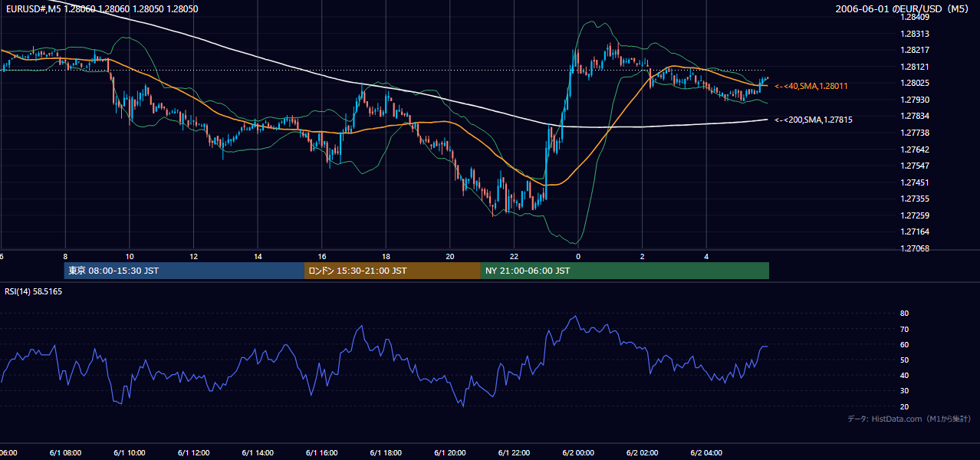Click the hour 20 tick under price chart
The width and height of the screenshot is (980, 460).
pyautogui.click(x=450, y=256)
